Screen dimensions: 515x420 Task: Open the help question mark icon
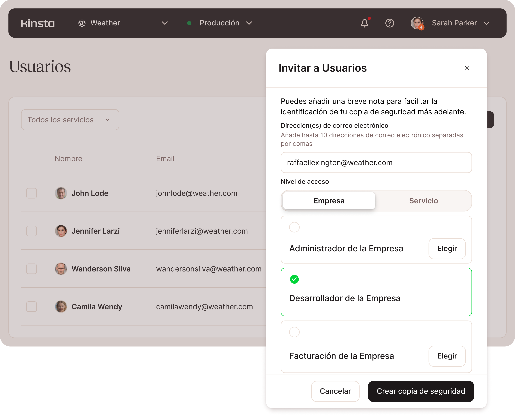390,23
